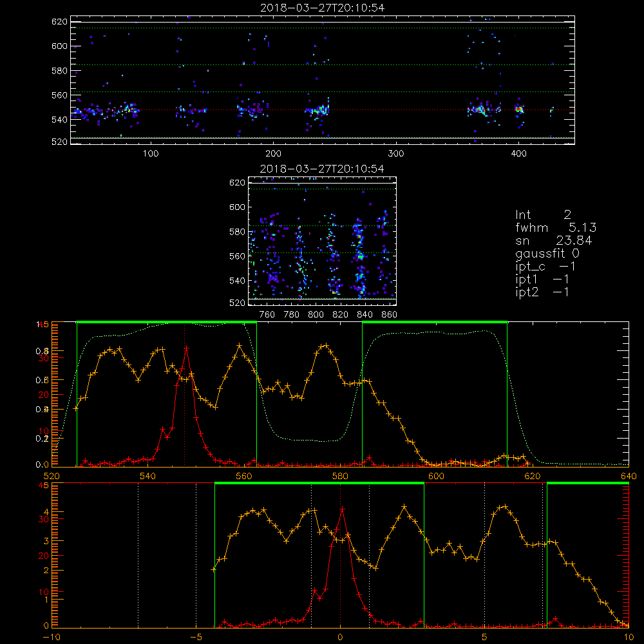Select the 'ipt_c -1' readout line
The height and width of the screenshot is (644, 644).
pos(545,267)
